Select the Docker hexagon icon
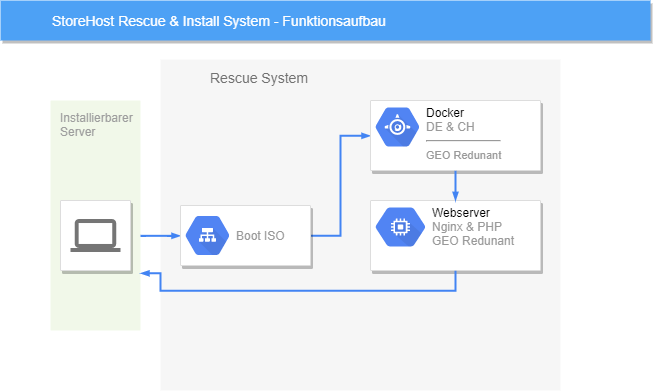The width and height of the screenshot is (654, 391). pyautogui.click(x=397, y=127)
